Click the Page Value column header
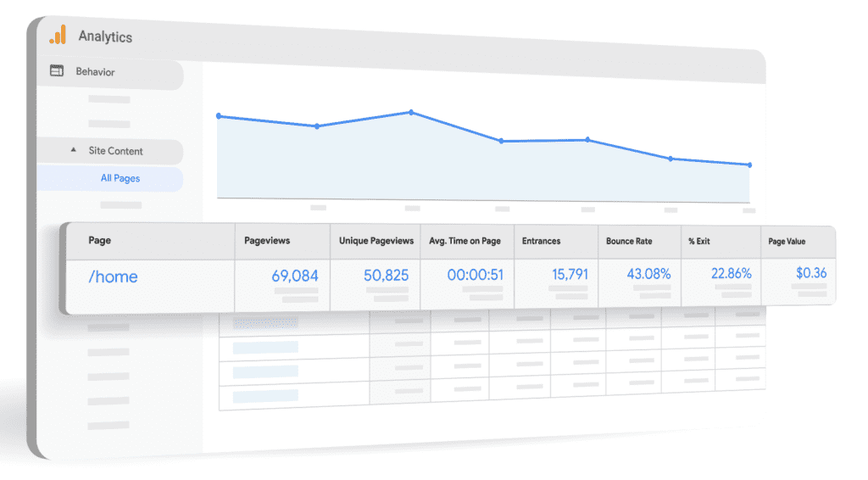868x480 pixels. click(x=787, y=241)
